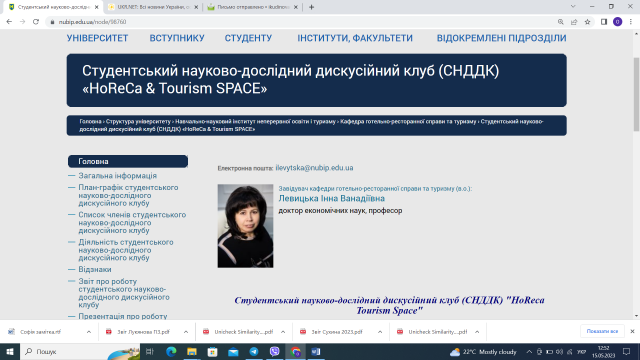Open the УНІВЕРСИТЕТ menu
This screenshot has height=360, width=640.
(x=98, y=38)
